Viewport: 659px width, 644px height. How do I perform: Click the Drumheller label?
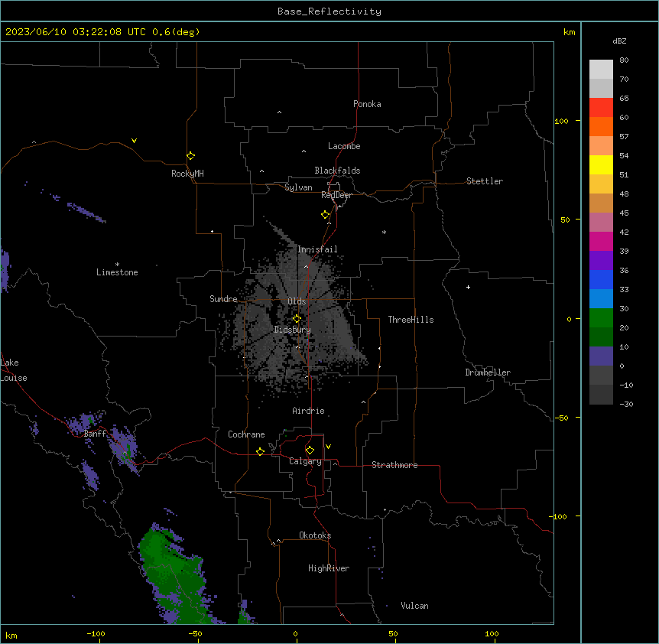(488, 372)
